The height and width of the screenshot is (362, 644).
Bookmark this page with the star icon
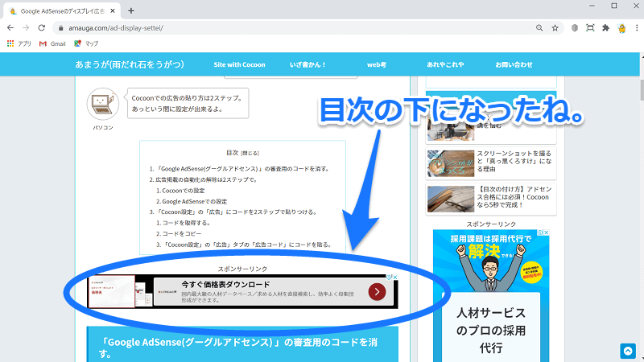[x=555, y=27]
